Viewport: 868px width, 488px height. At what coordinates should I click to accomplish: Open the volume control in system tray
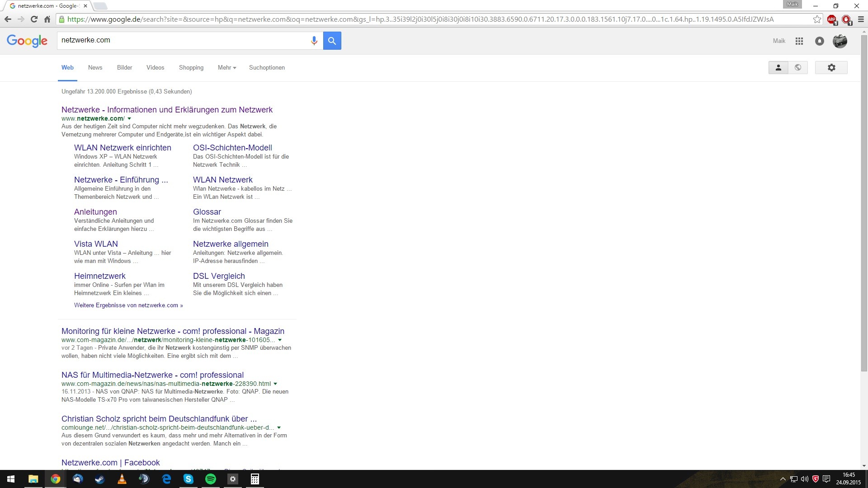click(x=805, y=479)
